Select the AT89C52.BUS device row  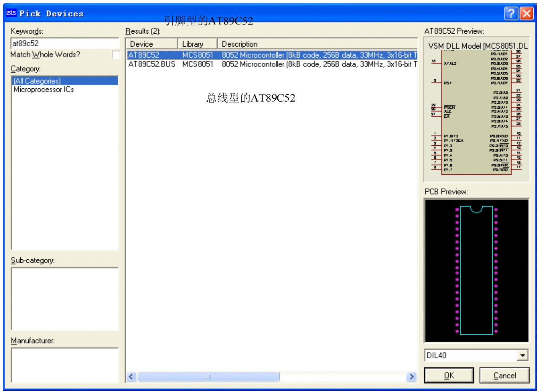click(272, 64)
